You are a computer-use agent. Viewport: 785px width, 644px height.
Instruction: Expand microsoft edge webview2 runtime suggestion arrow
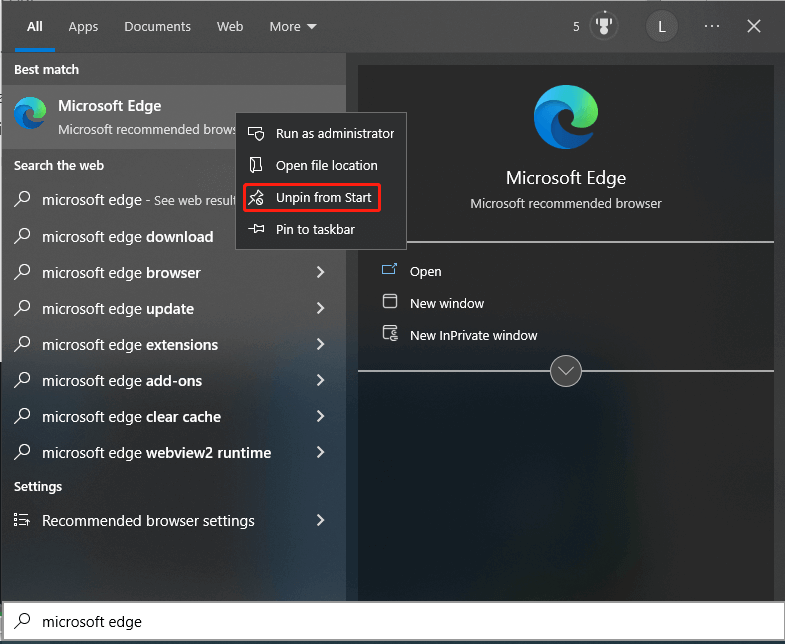pos(320,452)
